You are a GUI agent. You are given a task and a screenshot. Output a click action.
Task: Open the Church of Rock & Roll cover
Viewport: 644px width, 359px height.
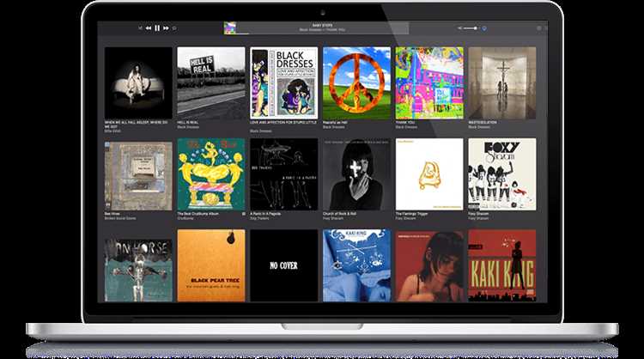(356, 174)
